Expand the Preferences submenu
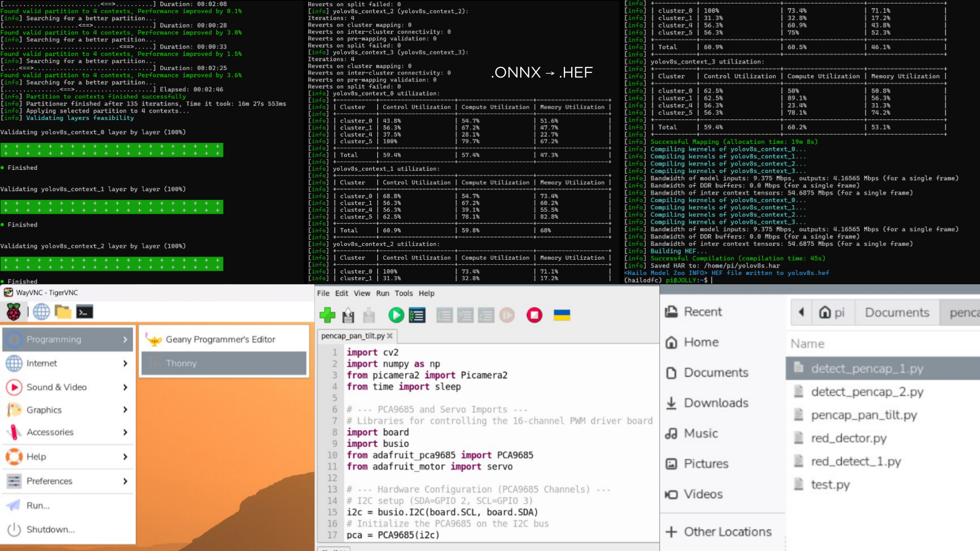The width and height of the screenshot is (980, 551). 67,481
